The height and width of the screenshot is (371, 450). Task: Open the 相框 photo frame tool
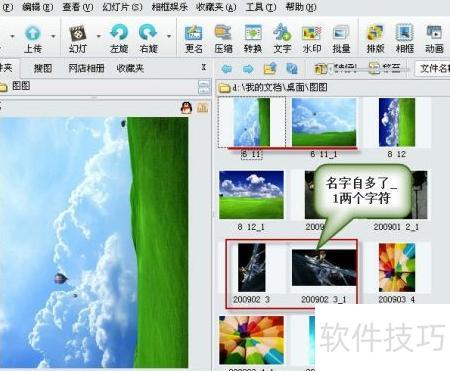[405, 39]
